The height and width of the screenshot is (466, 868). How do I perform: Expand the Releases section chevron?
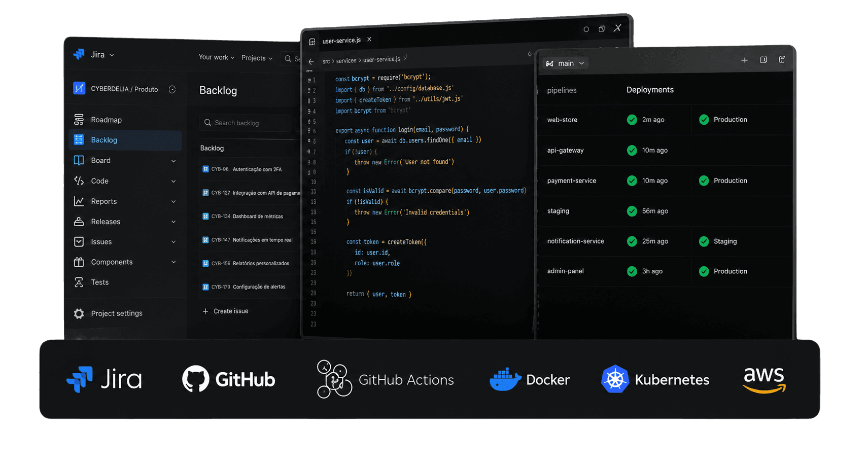[x=173, y=222]
